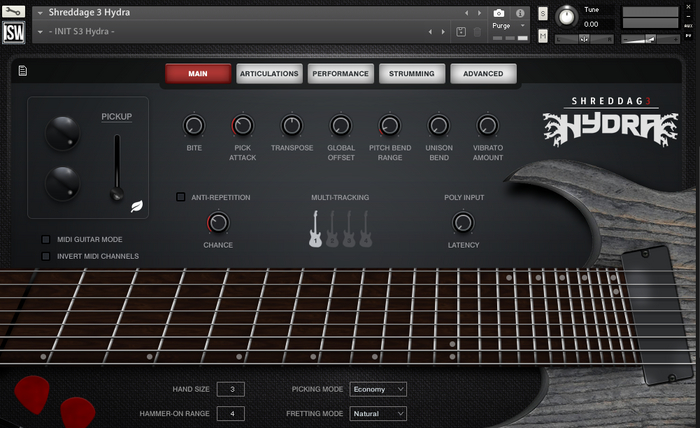
Task: Save the preset with the floppy icon
Action: point(461,32)
